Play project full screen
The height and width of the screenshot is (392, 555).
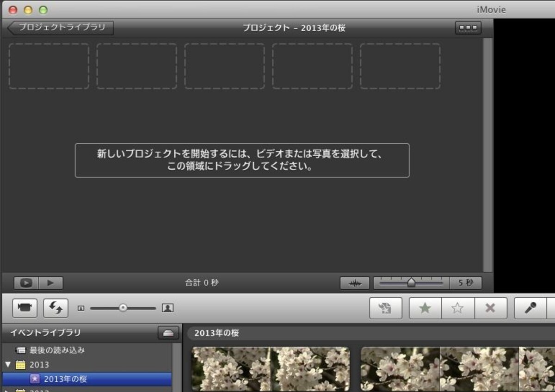click(26, 283)
